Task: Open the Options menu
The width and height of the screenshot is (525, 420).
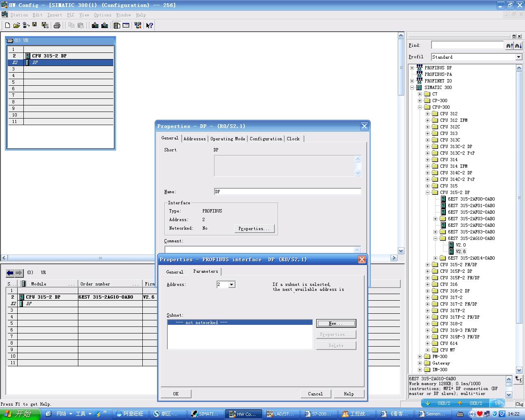Action: click(103, 15)
